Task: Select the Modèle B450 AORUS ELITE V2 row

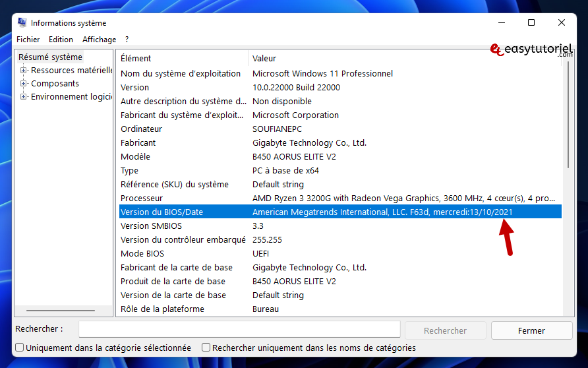Action: tap(340, 157)
